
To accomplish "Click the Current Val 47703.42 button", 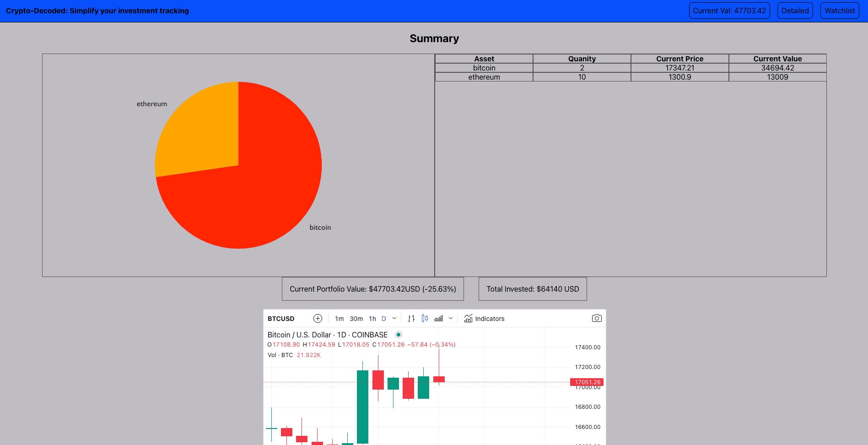I will click(x=729, y=10).
